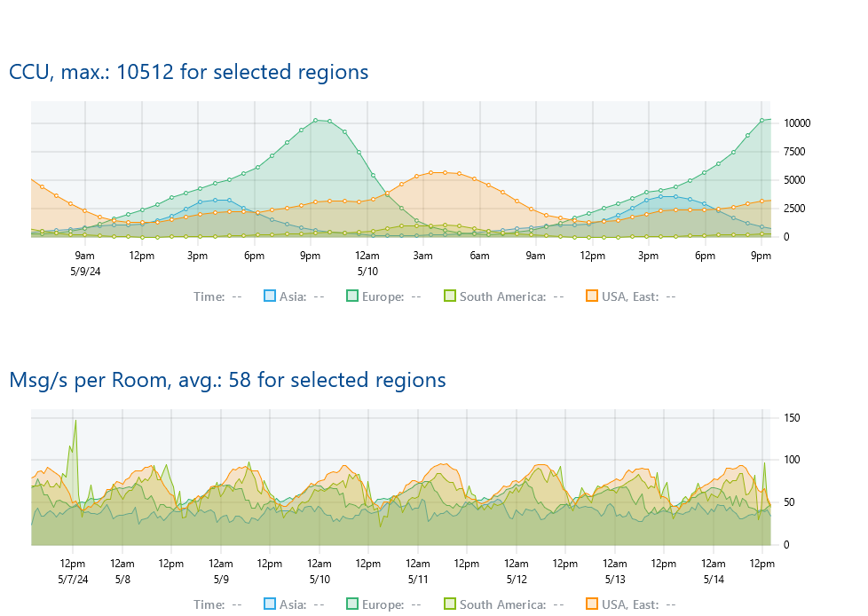
Task: Click the 5/8 date label on Msg/s axis
Action: [122, 580]
